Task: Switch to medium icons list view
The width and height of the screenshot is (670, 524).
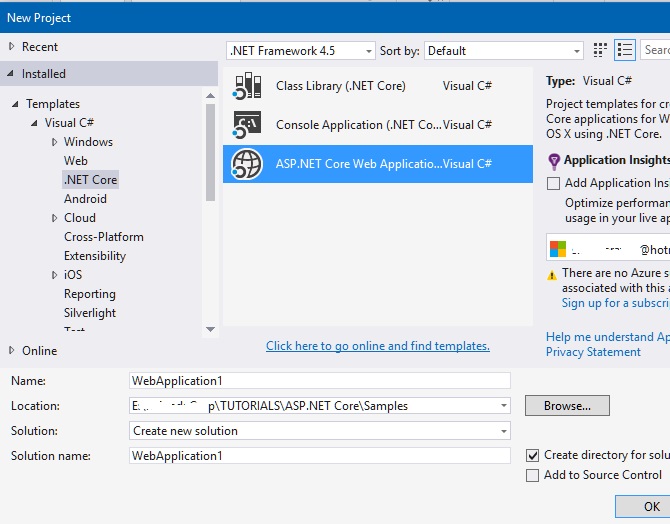Action: (x=625, y=50)
